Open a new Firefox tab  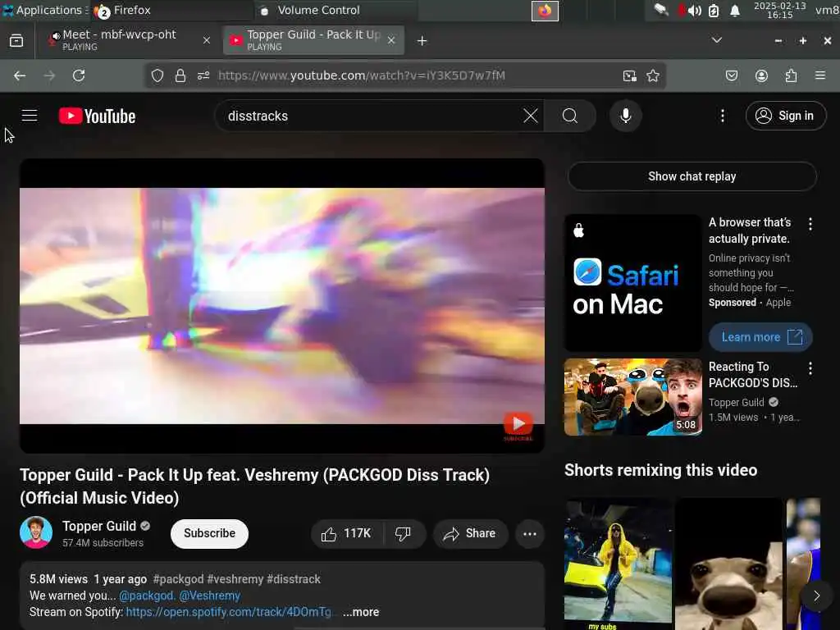(x=422, y=41)
